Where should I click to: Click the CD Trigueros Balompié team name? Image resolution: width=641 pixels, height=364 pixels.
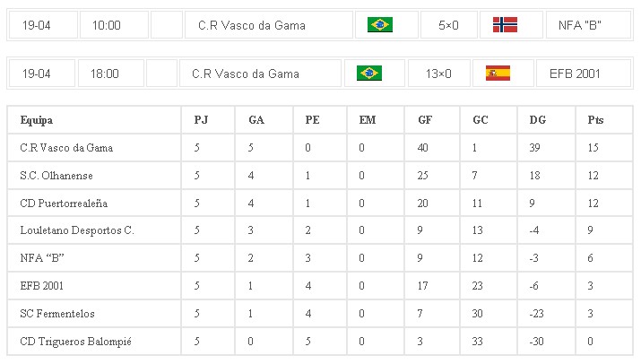coord(69,342)
